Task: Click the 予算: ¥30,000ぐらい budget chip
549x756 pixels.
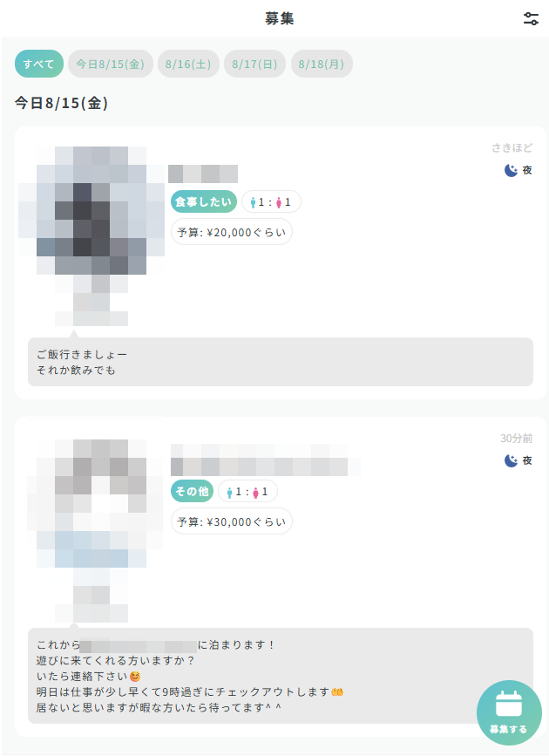Action: tap(232, 521)
